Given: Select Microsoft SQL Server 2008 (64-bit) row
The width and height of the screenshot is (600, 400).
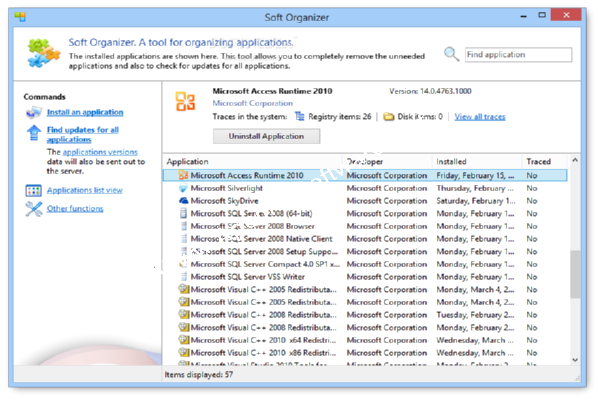Looking at the screenshot, I should [365, 213].
